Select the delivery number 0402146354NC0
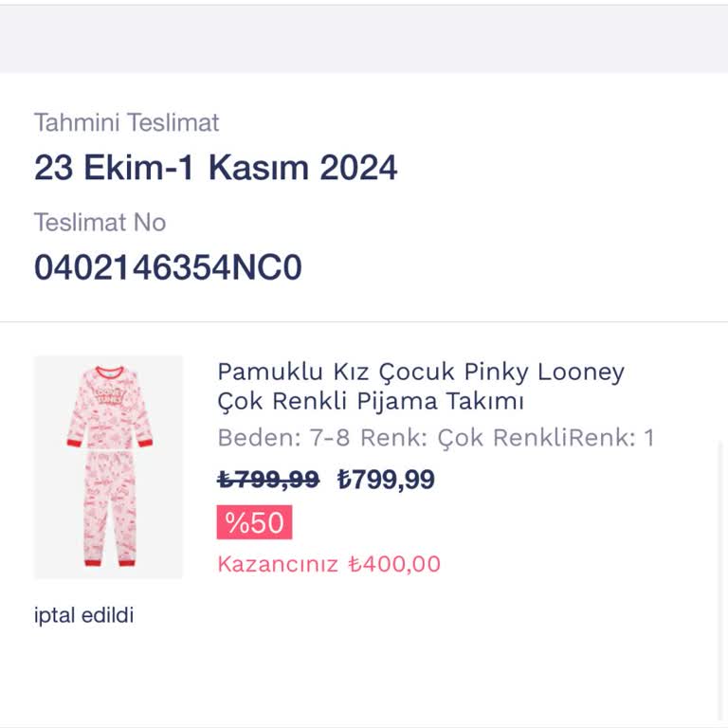This screenshot has width=728, height=728. pyautogui.click(x=168, y=268)
